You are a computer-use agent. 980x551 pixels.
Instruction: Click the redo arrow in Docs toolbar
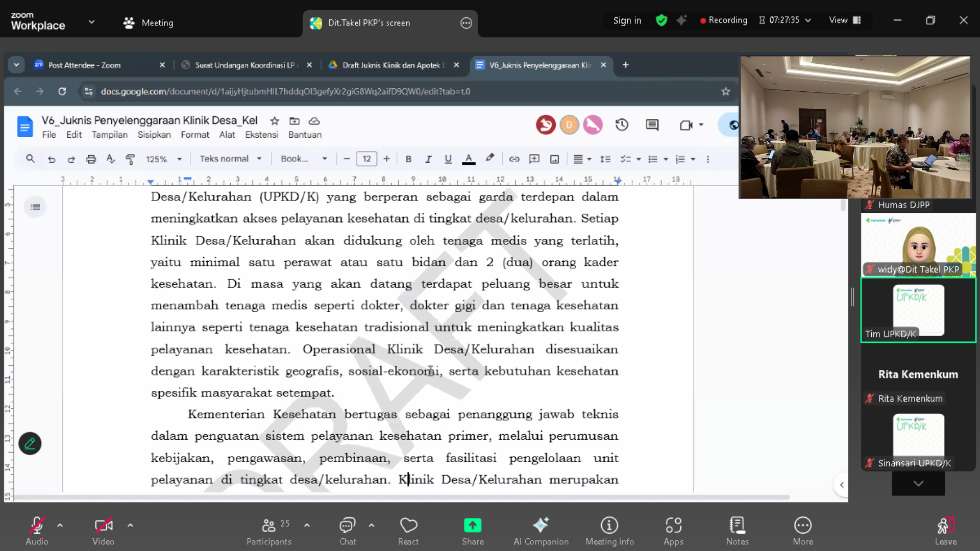(x=71, y=159)
